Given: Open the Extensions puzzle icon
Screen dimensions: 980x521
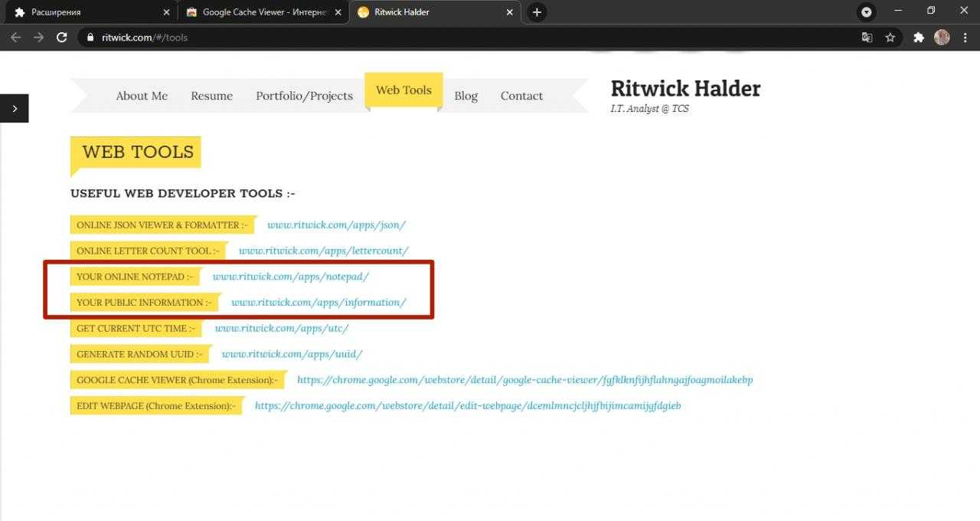Looking at the screenshot, I should click(x=919, y=38).
